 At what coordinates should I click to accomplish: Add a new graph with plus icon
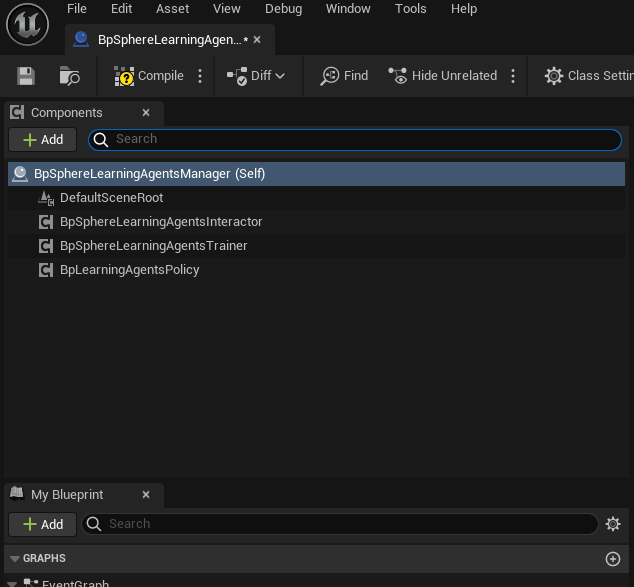coord(613,559)
